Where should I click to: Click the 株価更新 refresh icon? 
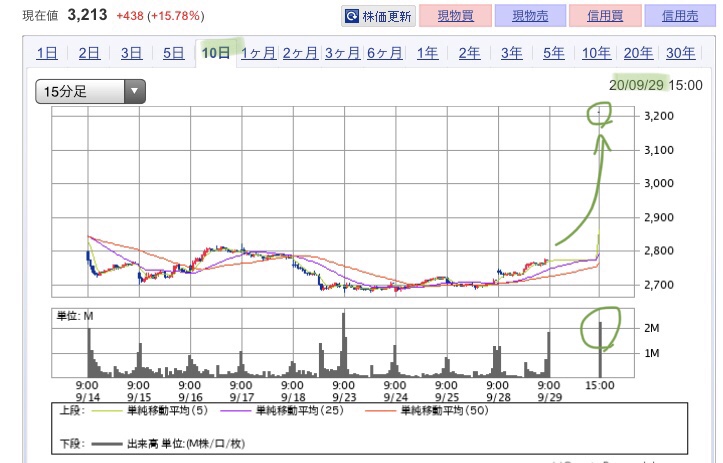(352, 17)
